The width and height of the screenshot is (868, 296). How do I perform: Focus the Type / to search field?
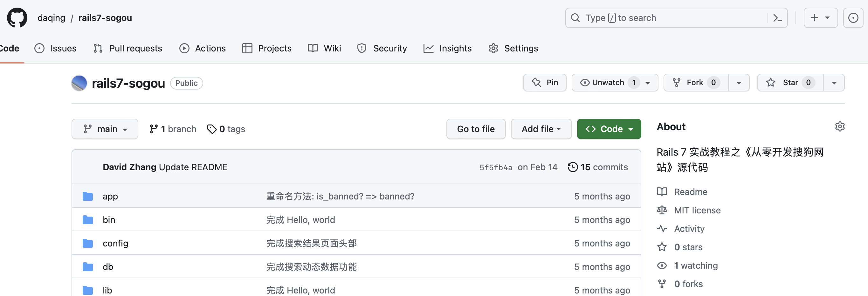click(x=676, y=18)
